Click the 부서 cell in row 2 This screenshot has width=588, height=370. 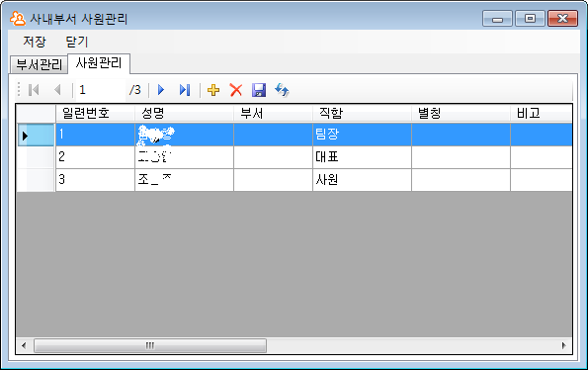coord(273,157)
